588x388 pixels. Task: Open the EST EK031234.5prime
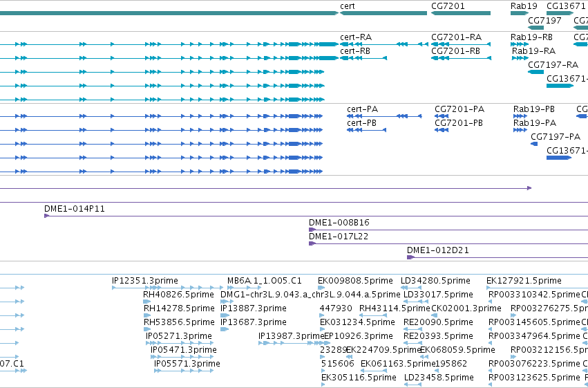[357, 323]
